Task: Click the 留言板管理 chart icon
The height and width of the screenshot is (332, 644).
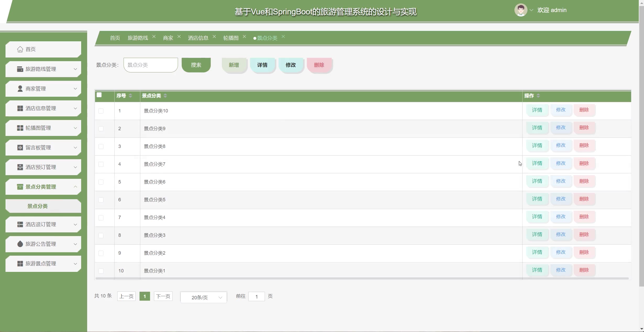Action: 20,147
